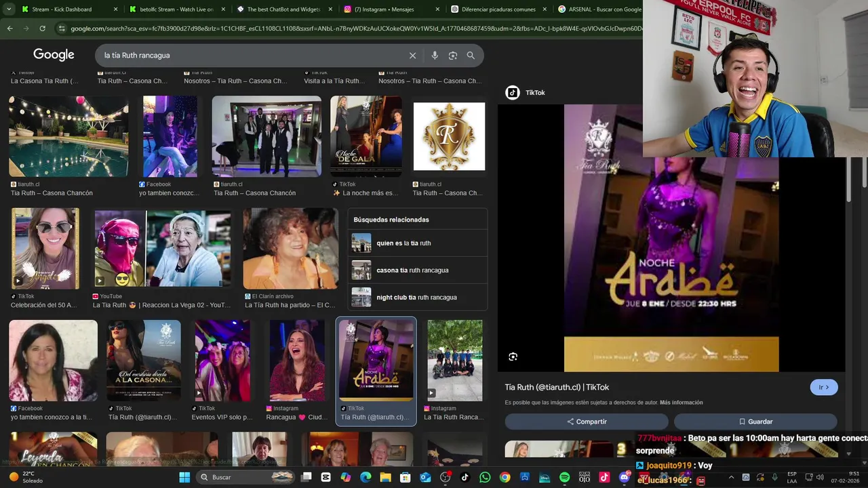Viewport: 868px width, 488px height.
Task: Open the Eventos VIP solo TikTok thumbnail
Action: coord(222,361)
